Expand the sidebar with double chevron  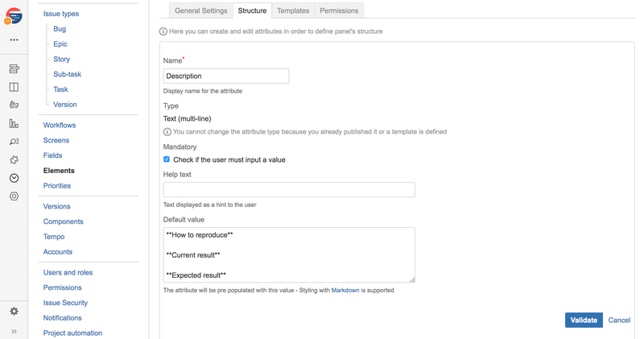click(x=14, y=331)
